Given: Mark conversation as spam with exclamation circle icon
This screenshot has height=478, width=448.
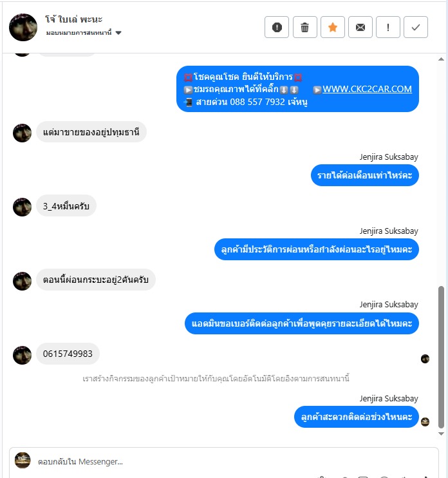Looking at the screenshot, I should [277, 27].
